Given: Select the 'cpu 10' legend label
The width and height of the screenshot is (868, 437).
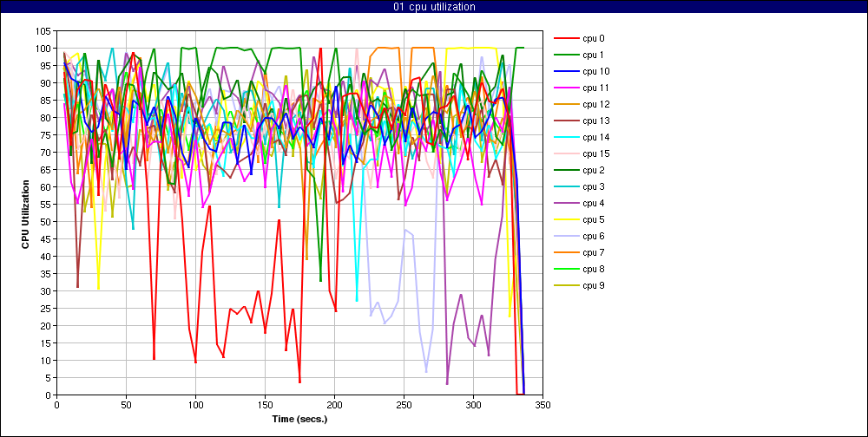Looking at the screenshot, I should point(595,71).
